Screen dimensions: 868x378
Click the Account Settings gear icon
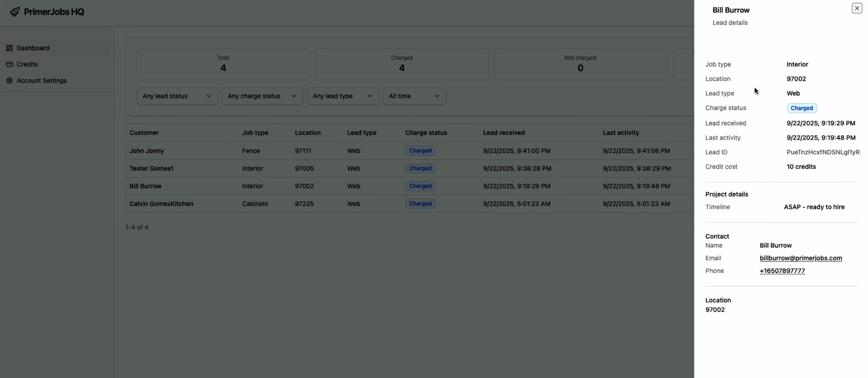click(9, 80)
